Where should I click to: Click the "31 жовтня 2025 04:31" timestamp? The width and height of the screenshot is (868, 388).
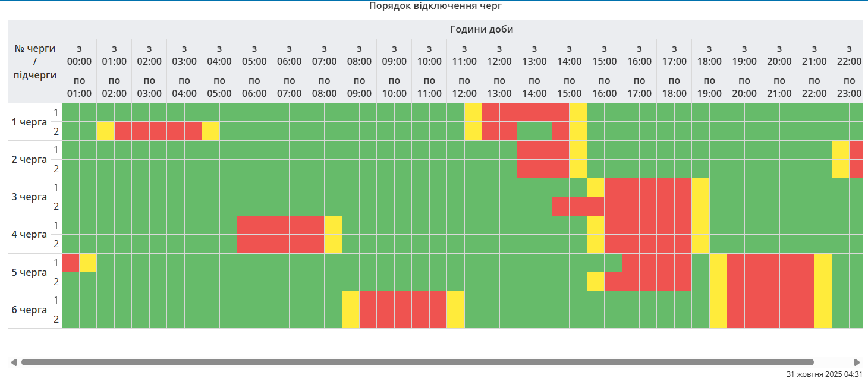tap(824, 374)
